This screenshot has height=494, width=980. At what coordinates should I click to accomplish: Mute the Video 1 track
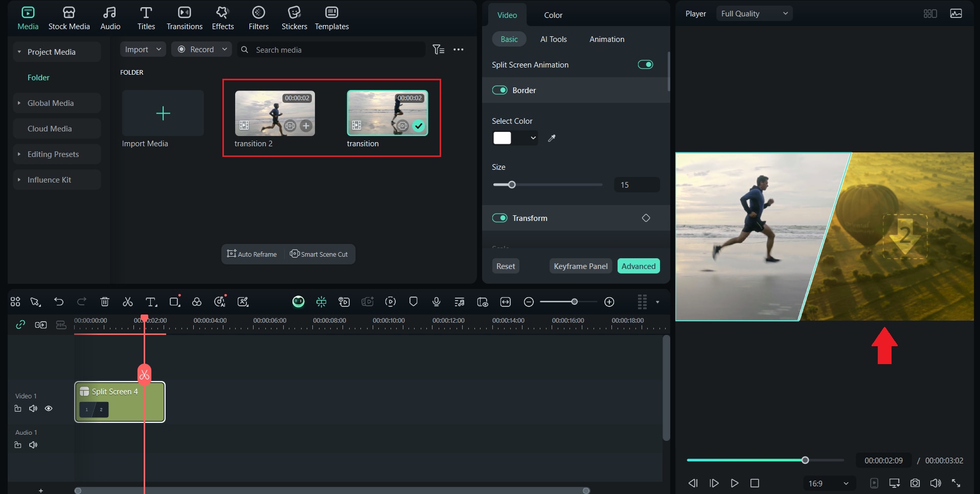tap(33, 409)
